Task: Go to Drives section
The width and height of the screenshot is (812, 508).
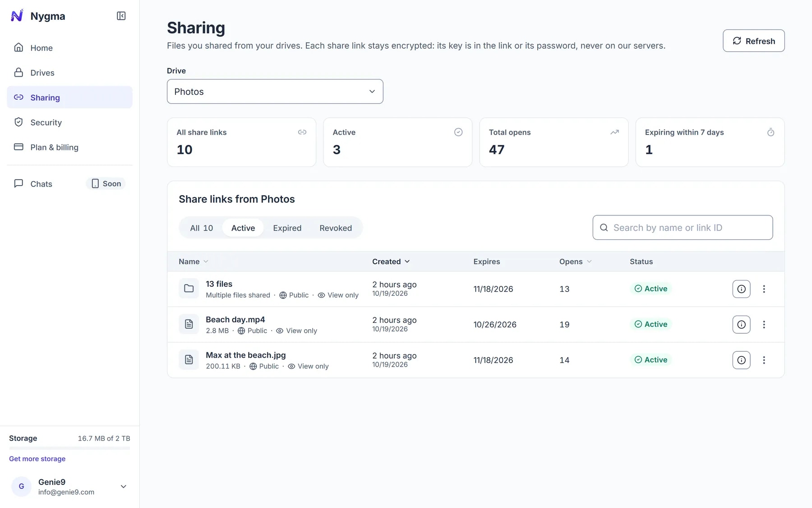Action: [69, 73]
